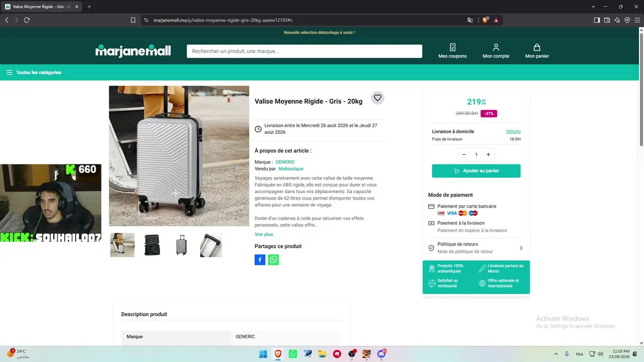Click the quantity value 1
The height and width of the screenshot is (362, 644).
pyautogui.click(x=476, y=154)
